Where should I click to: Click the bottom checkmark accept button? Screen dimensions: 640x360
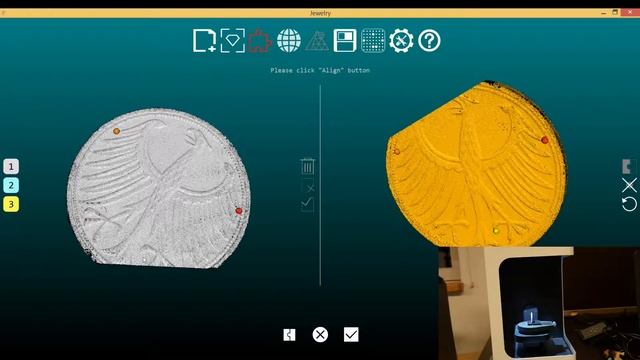351,335
